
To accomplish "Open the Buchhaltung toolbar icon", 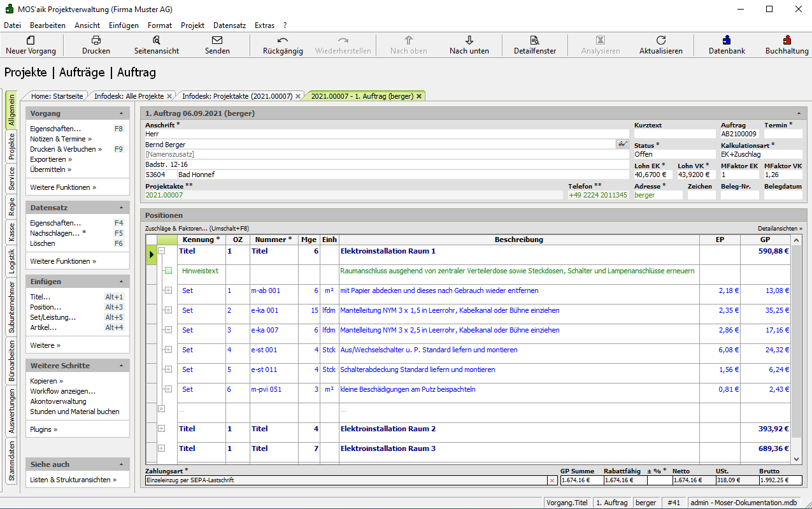I will coord(787,40).
